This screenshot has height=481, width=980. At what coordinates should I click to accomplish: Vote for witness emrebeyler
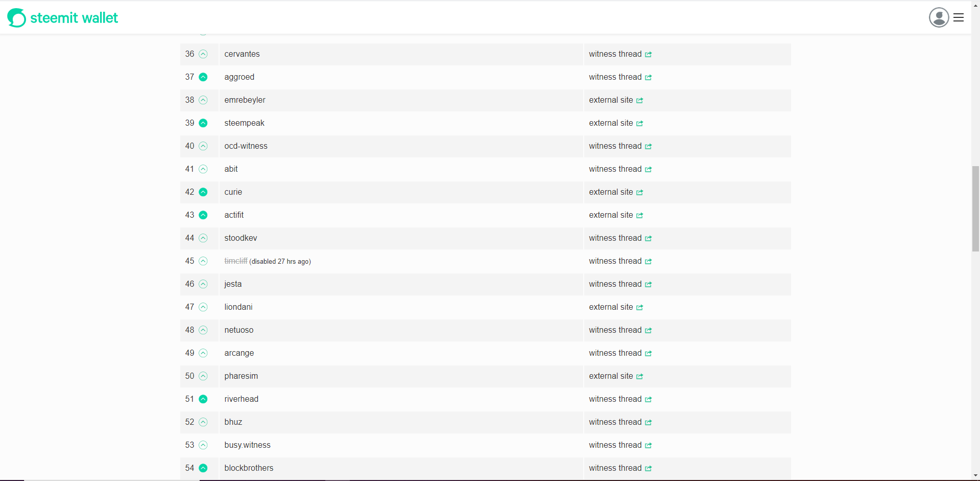(203, 100)
